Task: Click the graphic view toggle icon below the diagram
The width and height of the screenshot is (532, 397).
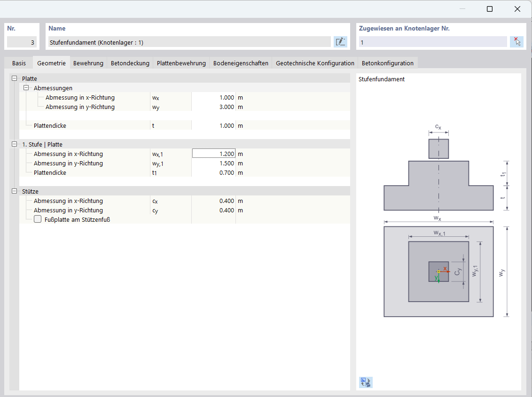Action: (x=366, y=382)
